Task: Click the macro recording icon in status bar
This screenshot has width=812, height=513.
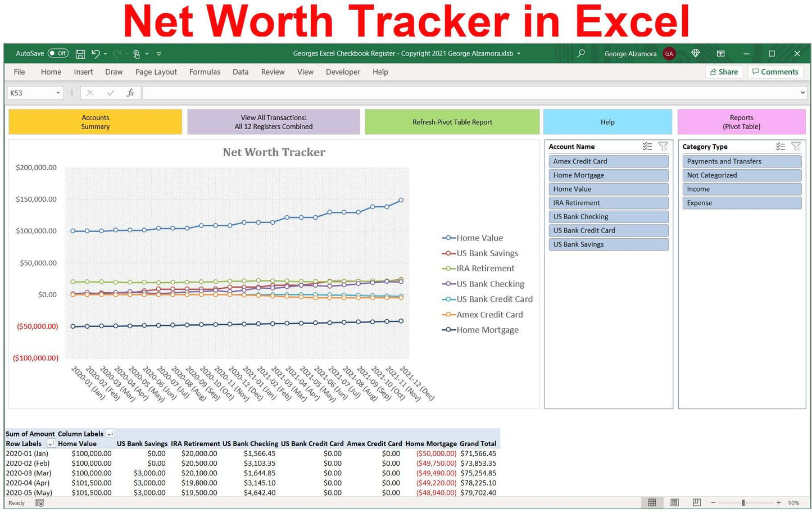Action: [x=39, y=503]
